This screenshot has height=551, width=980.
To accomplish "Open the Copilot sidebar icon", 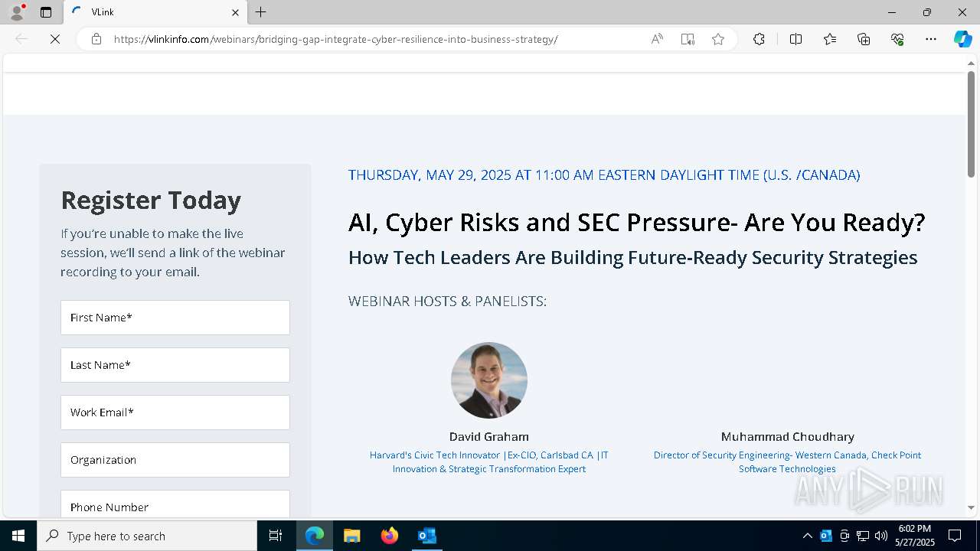I will [x=962, y=39].
